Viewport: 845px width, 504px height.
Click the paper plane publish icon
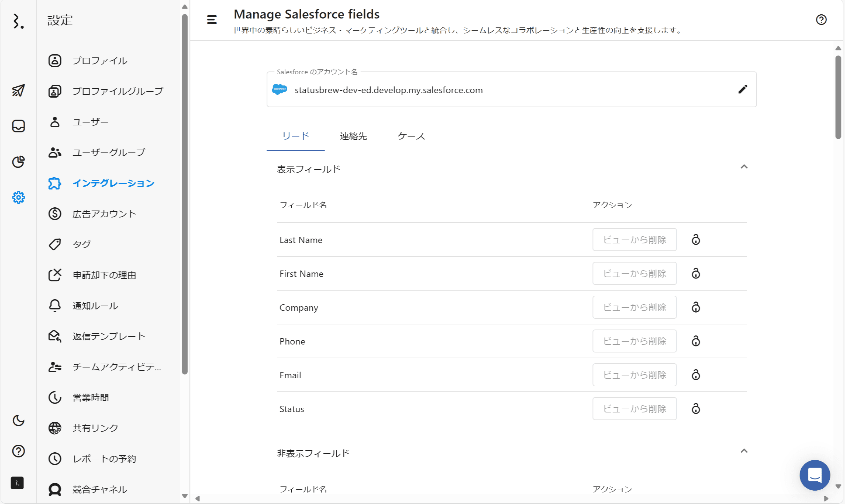point(18,90)
